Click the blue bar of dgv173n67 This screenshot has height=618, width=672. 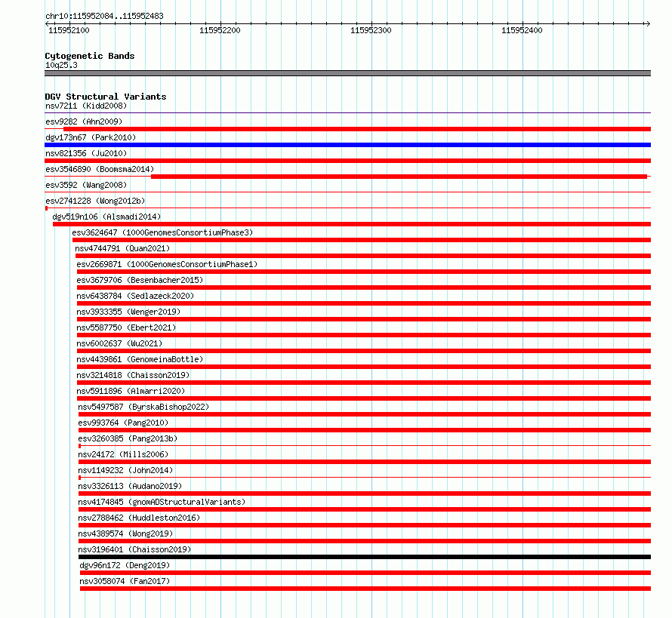pyautogui.click(x=347, y=145)
